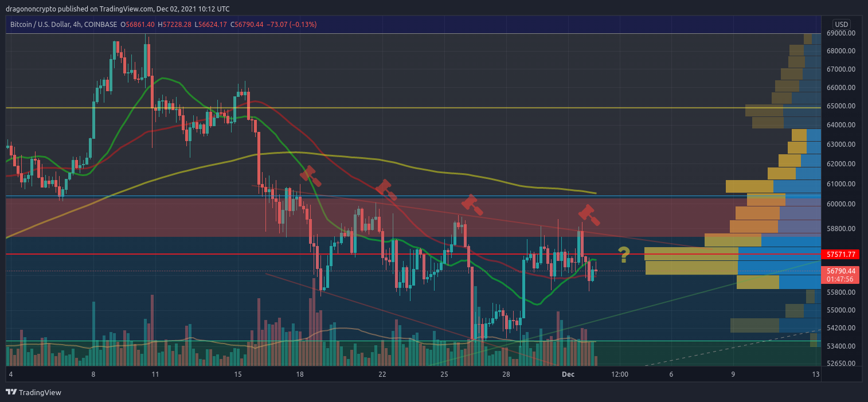Click the 8 date label on the time axis

(x=93, y=374)
